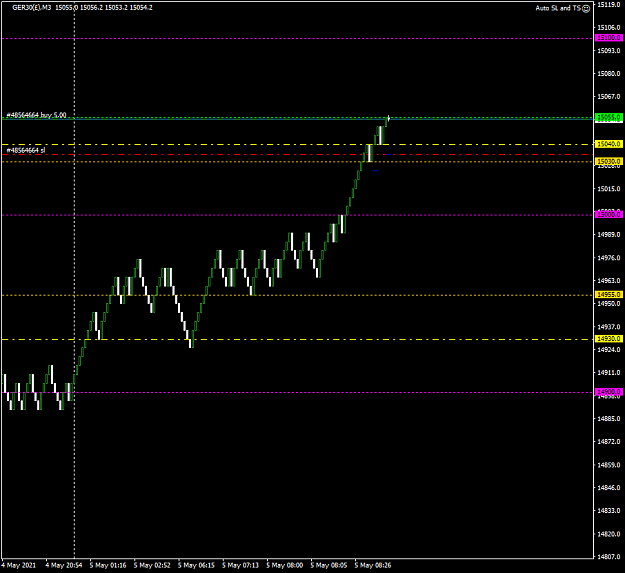Click the '5 May 06:15' time axis label
The width and height of the screenshot is (625, 573).
coord(197,565)
